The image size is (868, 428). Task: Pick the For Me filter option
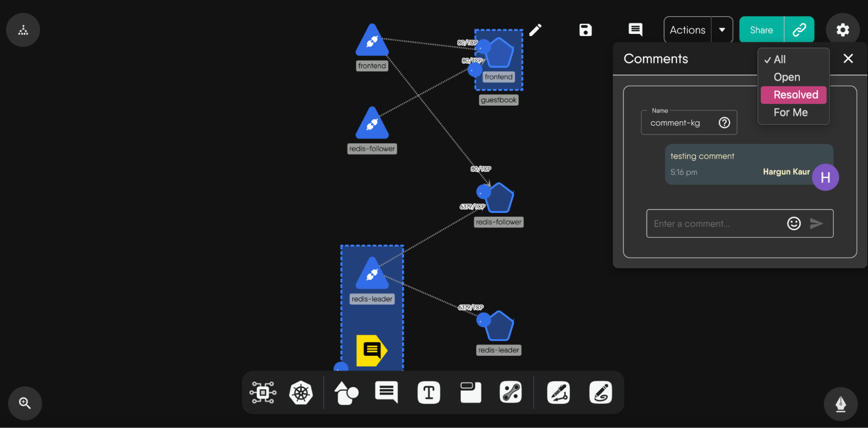(790, 113)
